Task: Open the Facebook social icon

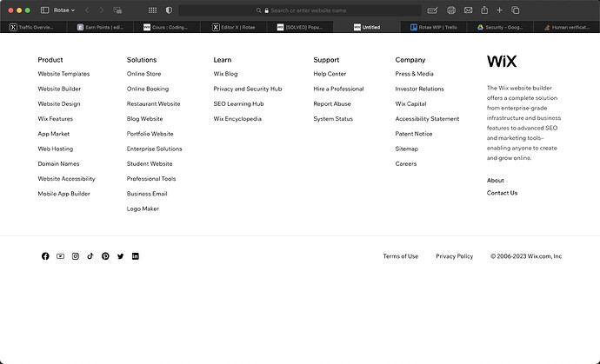Action: click(45, 256)
